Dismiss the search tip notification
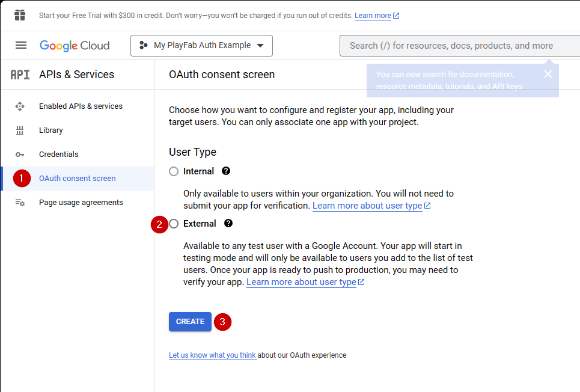 click(548, 74)
